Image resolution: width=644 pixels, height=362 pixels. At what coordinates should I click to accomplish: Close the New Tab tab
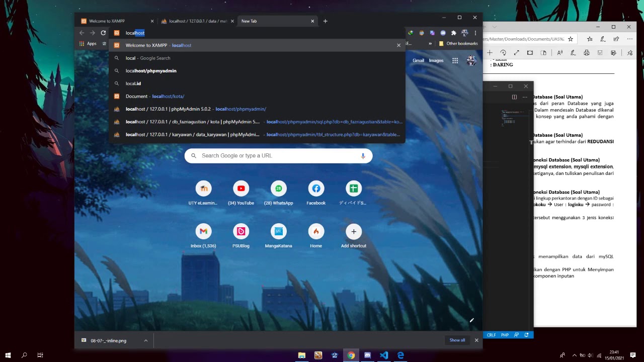point(312,21)
